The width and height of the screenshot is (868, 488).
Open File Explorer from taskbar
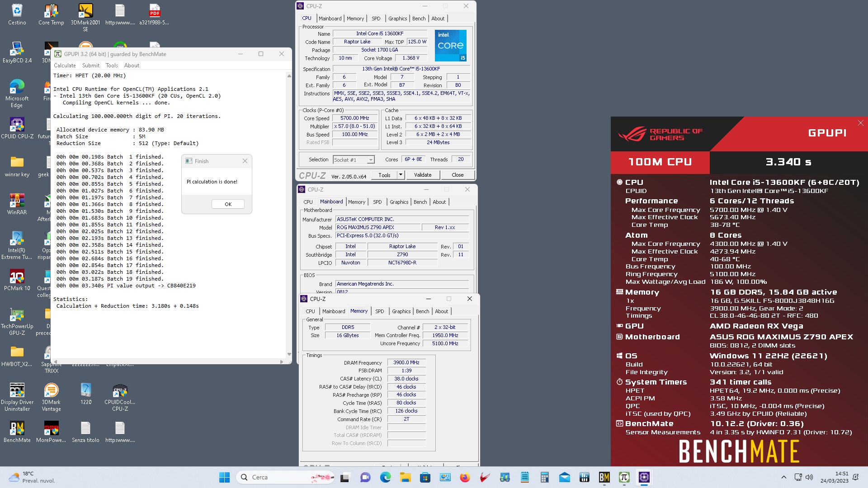click(405, 477)
